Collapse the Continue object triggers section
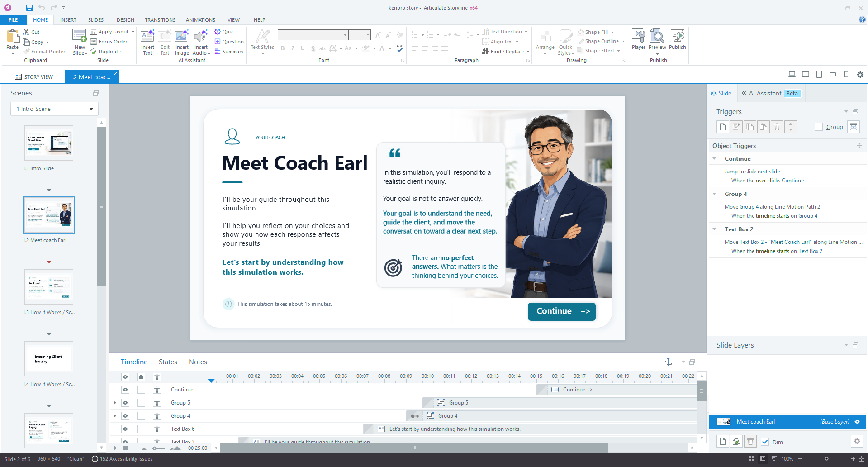Screen dimensions: 868x467 [x=714, y=158]
